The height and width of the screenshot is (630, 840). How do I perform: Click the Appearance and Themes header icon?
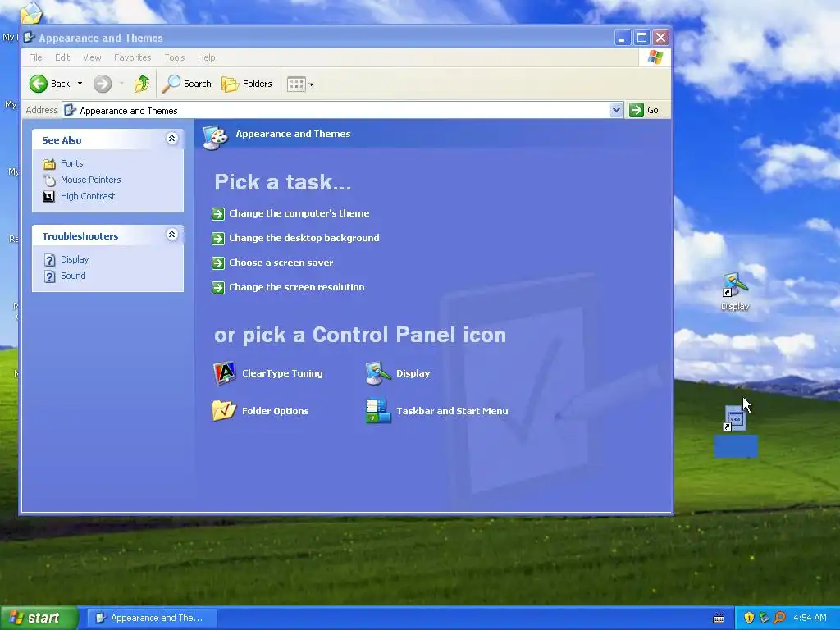pyautogui.click(x=216, y=137)
